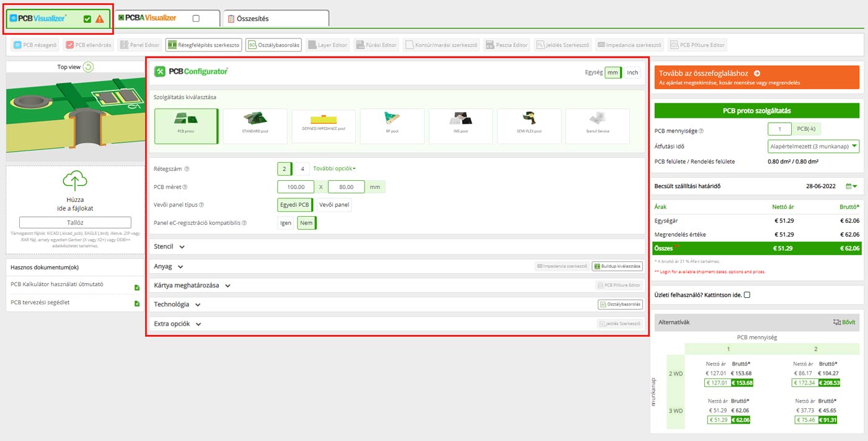Click the Tallóz browse button

(75, 222)
